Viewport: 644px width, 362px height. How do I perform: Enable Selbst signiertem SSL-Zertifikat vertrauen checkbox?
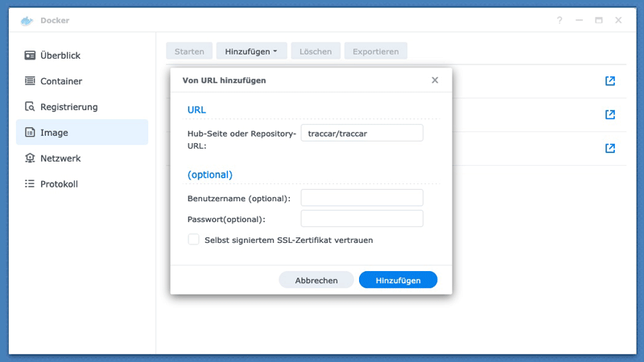coord(194,240)
